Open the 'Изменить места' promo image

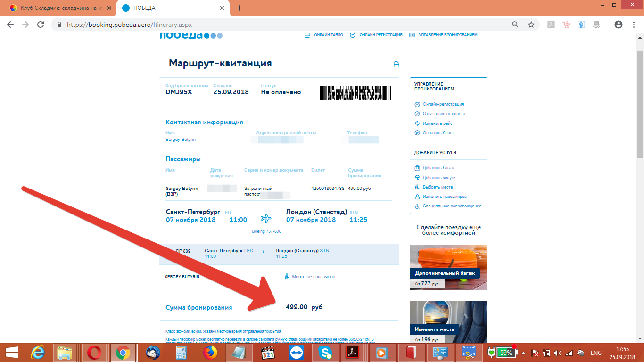448,321
